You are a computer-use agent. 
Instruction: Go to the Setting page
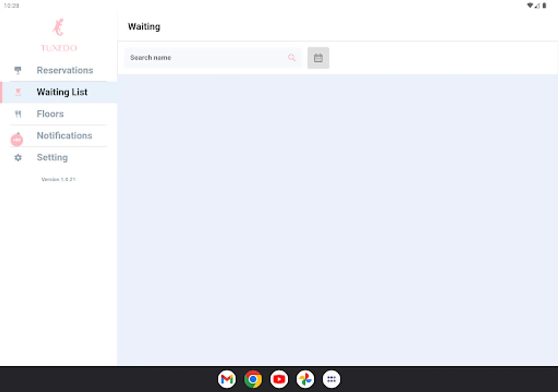52,157
